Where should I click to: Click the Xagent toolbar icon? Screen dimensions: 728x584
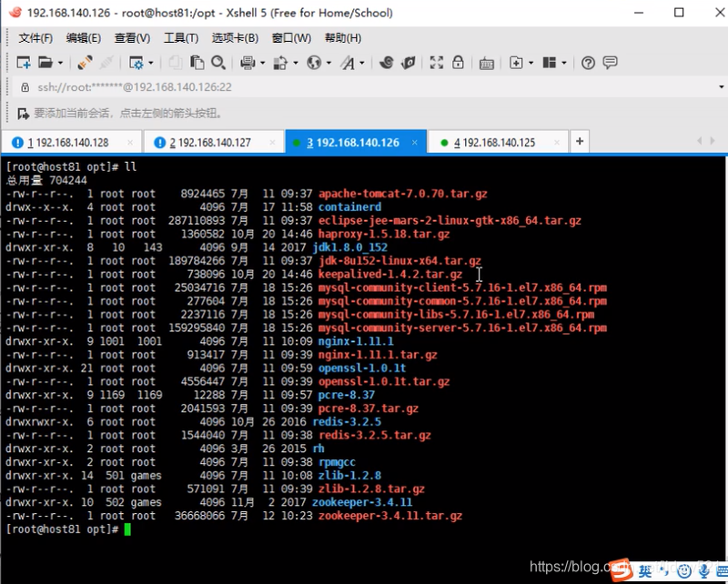tap(408, 62)
